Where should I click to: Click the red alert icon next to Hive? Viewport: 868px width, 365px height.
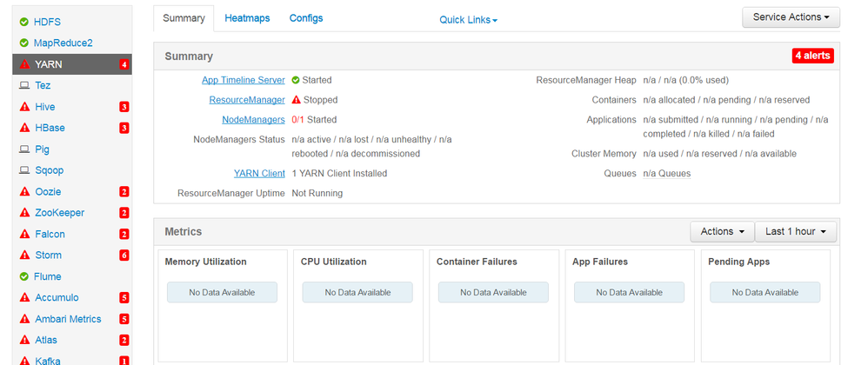click(x=24, y=107)
